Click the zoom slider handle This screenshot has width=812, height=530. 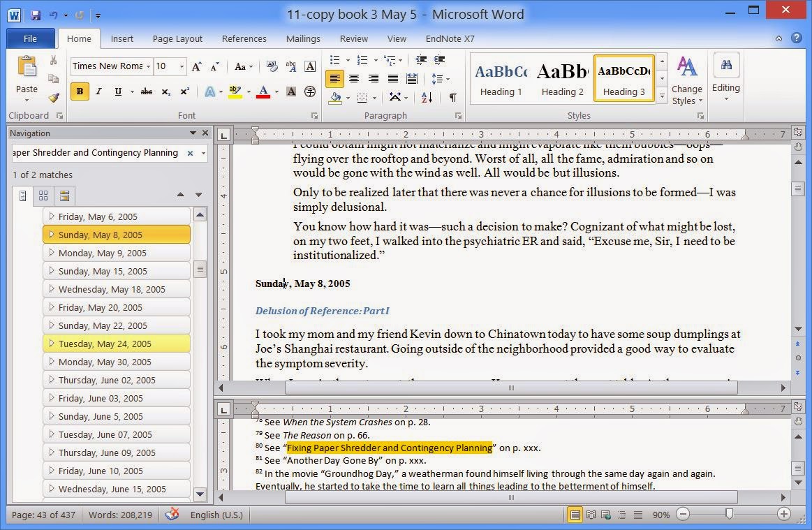[729, 514]
